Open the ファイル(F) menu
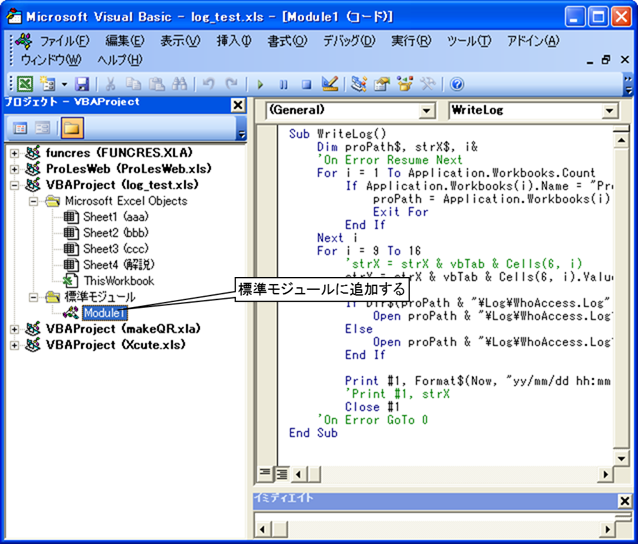Image resolution: width=638 pixels, height=544 pixels. 64,41
